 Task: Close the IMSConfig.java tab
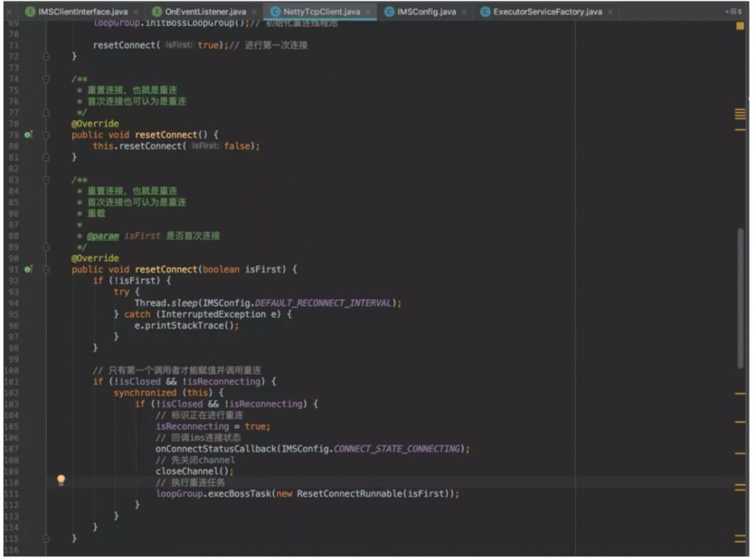point(464,12)
